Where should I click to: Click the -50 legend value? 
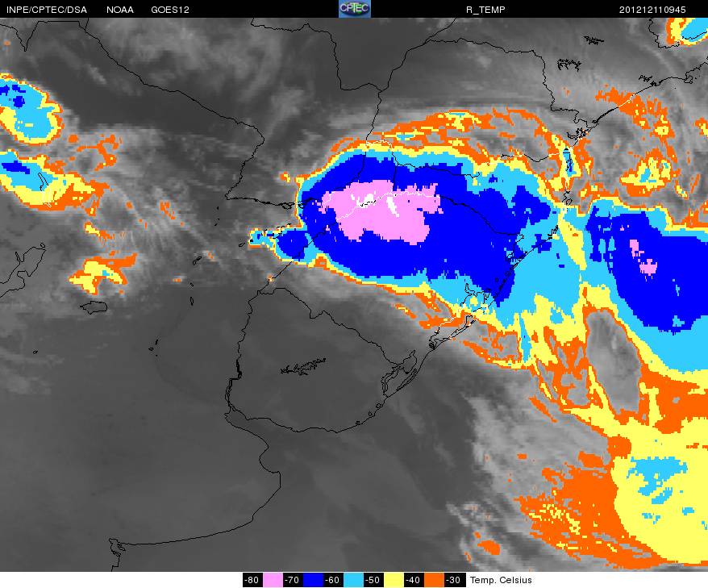pos(373,580)
